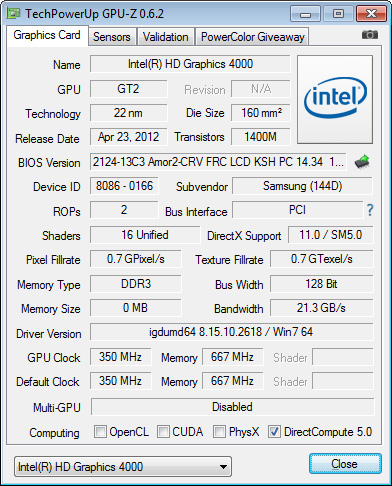Click the Device ID field 8086 - 0166

124,186
